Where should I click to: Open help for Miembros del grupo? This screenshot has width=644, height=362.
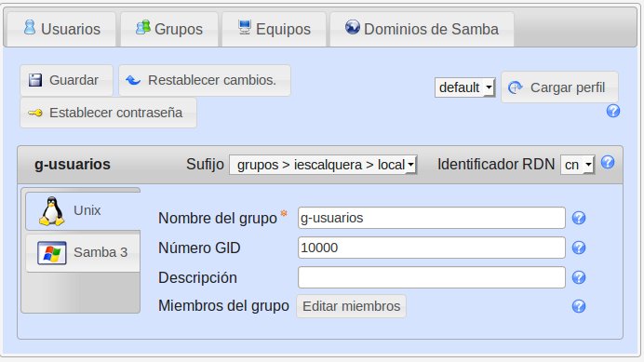point(579,306)
